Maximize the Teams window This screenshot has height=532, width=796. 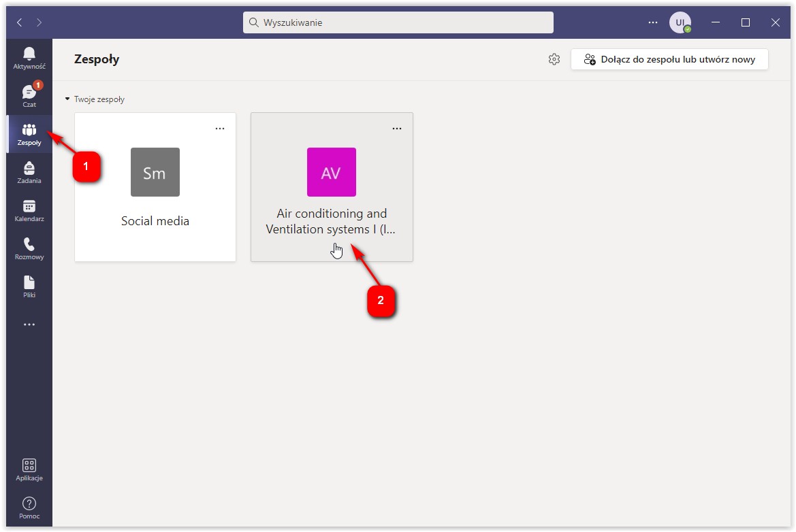[745, 22]
